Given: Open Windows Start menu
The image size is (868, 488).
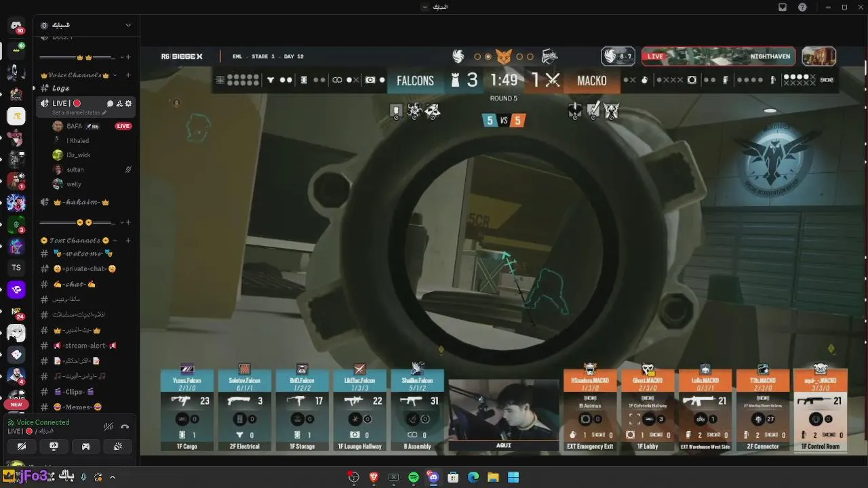Looking at the screenshot, I should pyautogui.click(x=513, y=477).
